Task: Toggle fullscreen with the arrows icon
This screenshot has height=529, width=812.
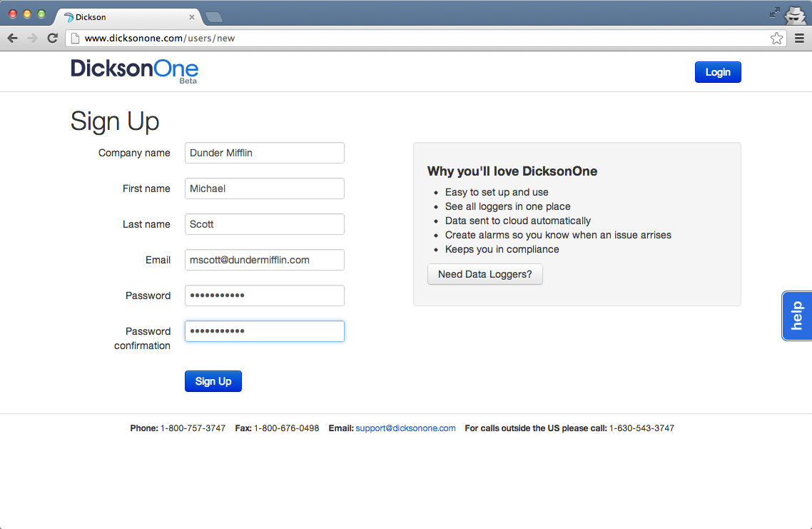Action: point(774,12)
